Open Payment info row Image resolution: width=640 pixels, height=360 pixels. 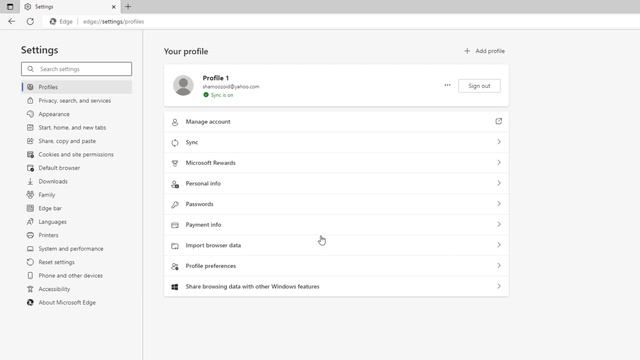tap(336, 224)
